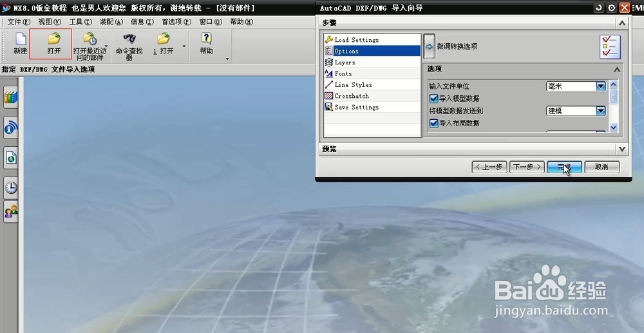644x333 pixels.
Task: Click the wizard checklist icon
Action: pos(610,47)
